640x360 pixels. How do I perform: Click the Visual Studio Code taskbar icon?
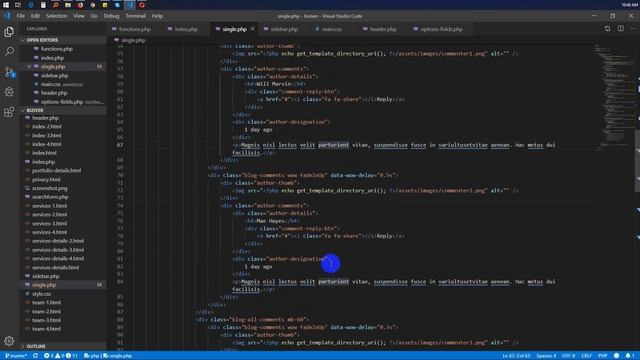pos(130,5)
